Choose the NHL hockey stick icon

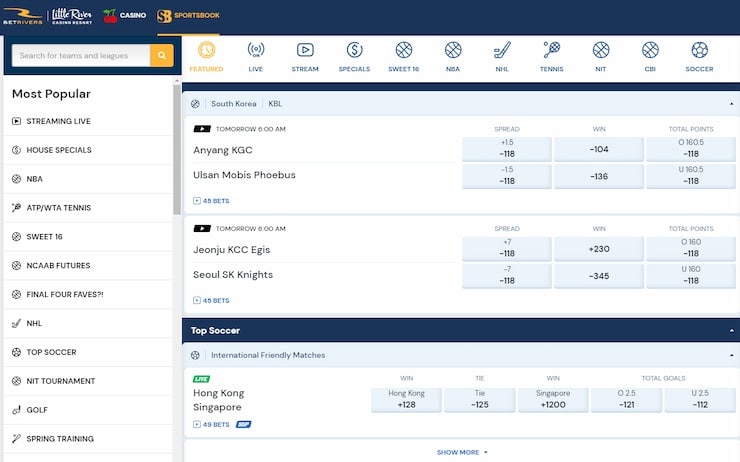[x=502, y=56]
